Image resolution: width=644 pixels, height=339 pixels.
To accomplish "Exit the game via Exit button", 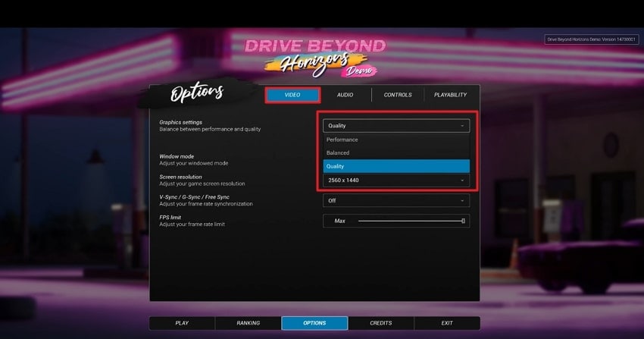I will pyautogui.click(x=447, y=323).
